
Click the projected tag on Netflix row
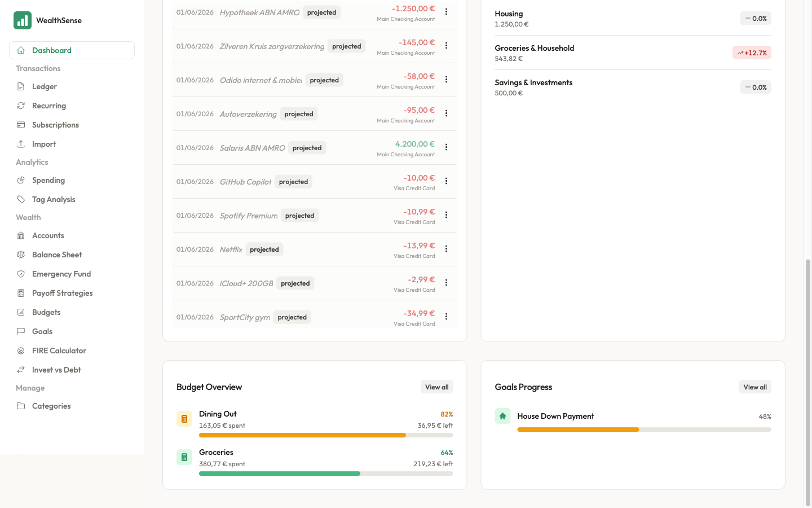pyautogui.click(x=264, y=249)
